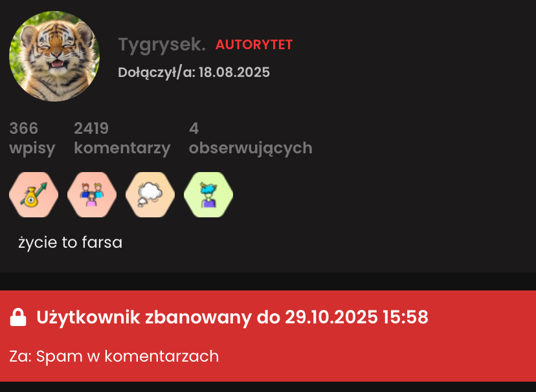Click the green blue-haired person badge
Image resolution: width=536 pixels, height=392 pixels.
click(208, 195)
